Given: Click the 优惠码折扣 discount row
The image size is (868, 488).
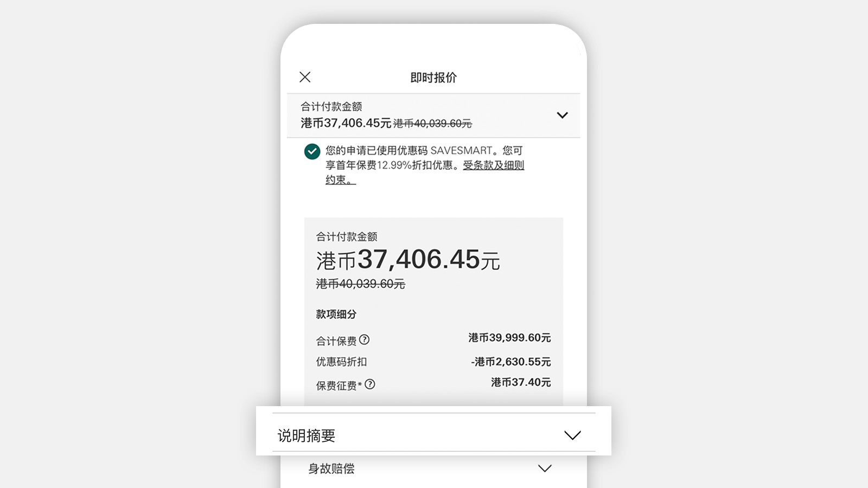Looking at the screenshot, I should click(x=433, y=362).
